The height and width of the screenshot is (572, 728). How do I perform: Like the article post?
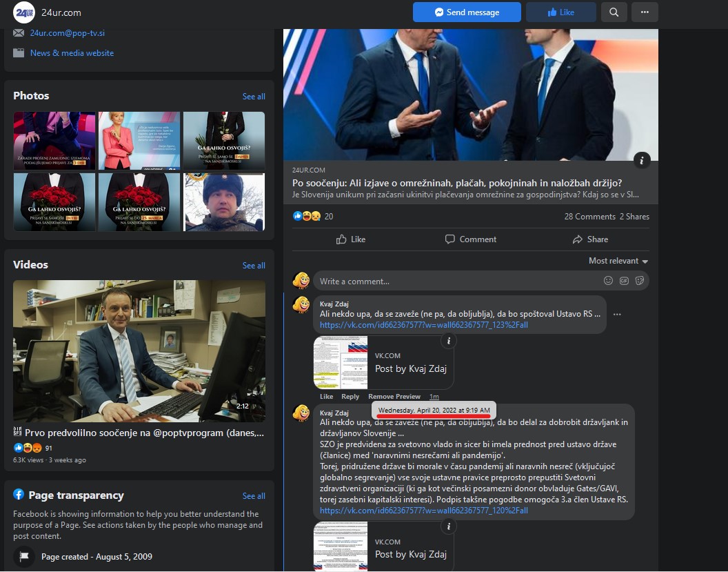coord(351,239)
